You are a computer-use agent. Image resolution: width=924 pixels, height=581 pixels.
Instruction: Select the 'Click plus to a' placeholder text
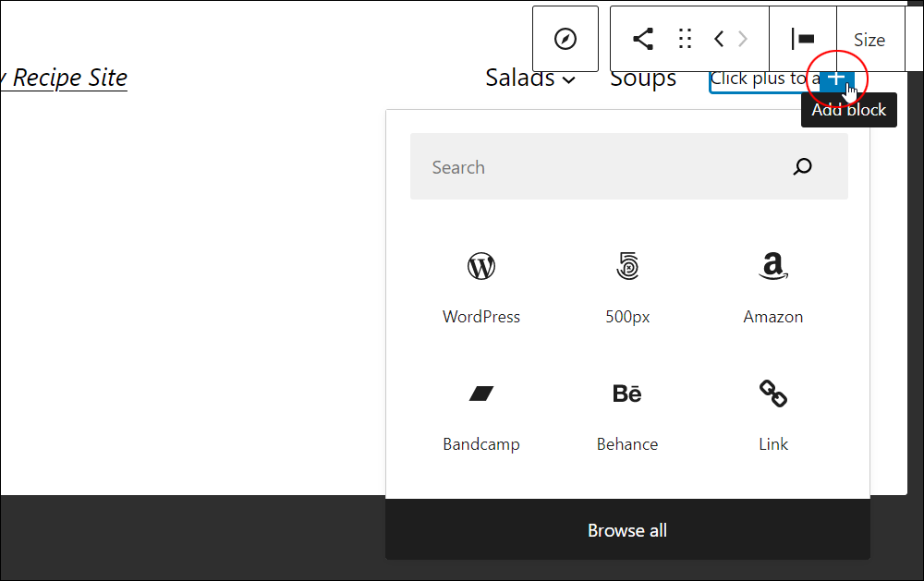[765, 79]
